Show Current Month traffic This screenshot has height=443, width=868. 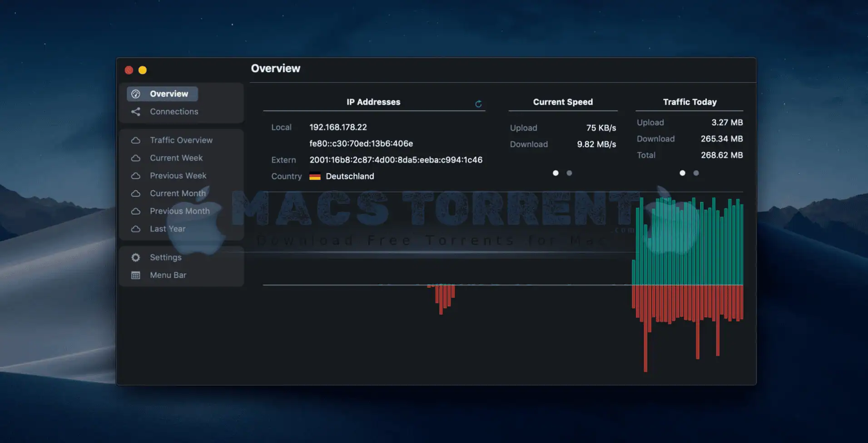[178, 193]
